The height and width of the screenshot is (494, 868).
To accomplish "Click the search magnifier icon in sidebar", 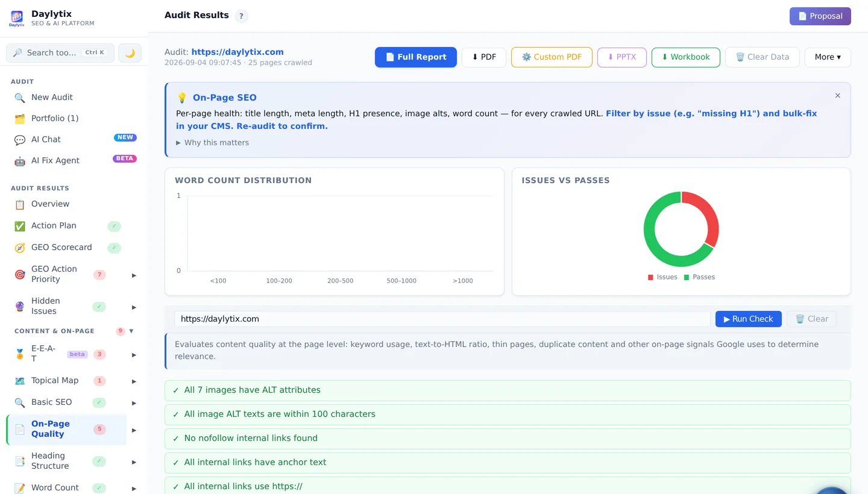I will pos(17,53).
